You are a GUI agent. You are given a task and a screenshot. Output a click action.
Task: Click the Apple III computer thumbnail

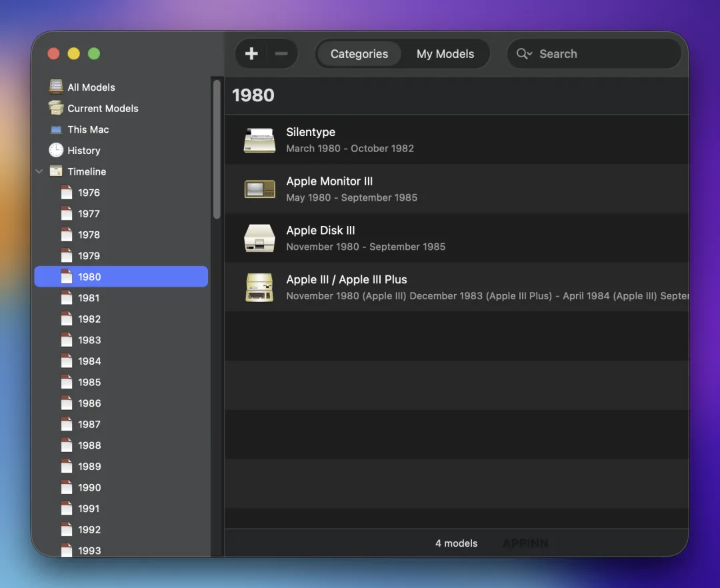[259, 287]
